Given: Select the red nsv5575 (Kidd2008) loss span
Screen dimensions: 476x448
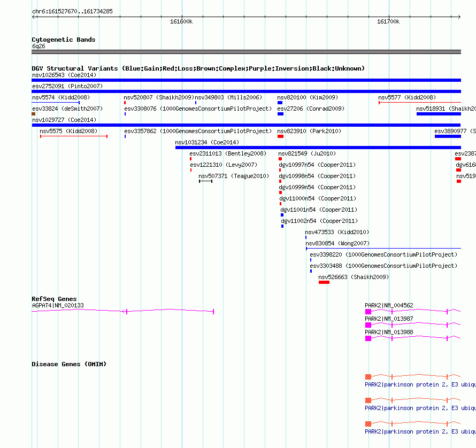Looking at the screenshot, I should pos(74,136).
